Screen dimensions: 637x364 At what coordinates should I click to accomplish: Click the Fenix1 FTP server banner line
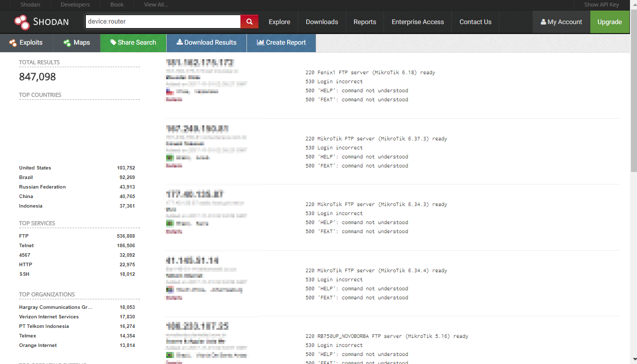[x=370, y=73]
